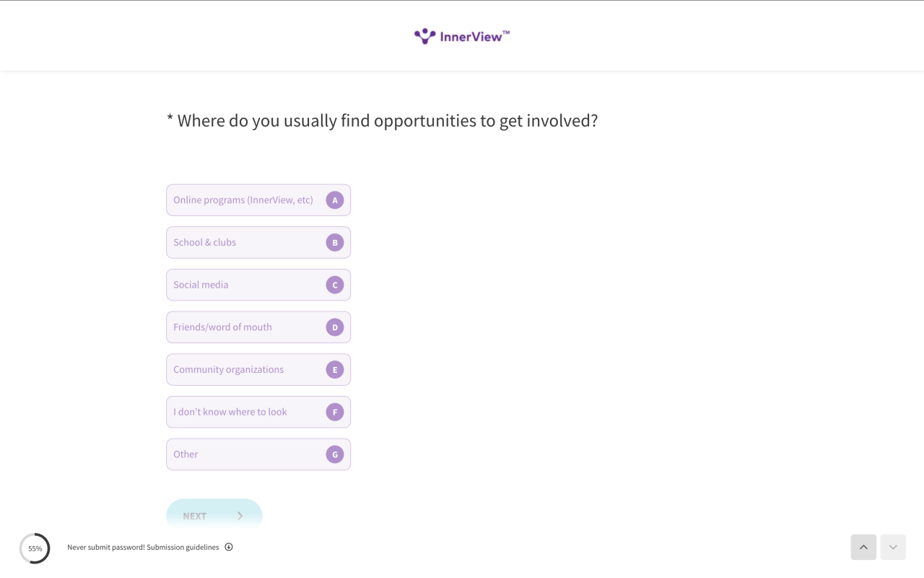924x578 pixels.
Task: Click the E key badge icon
Action: (x=335, y=370)
